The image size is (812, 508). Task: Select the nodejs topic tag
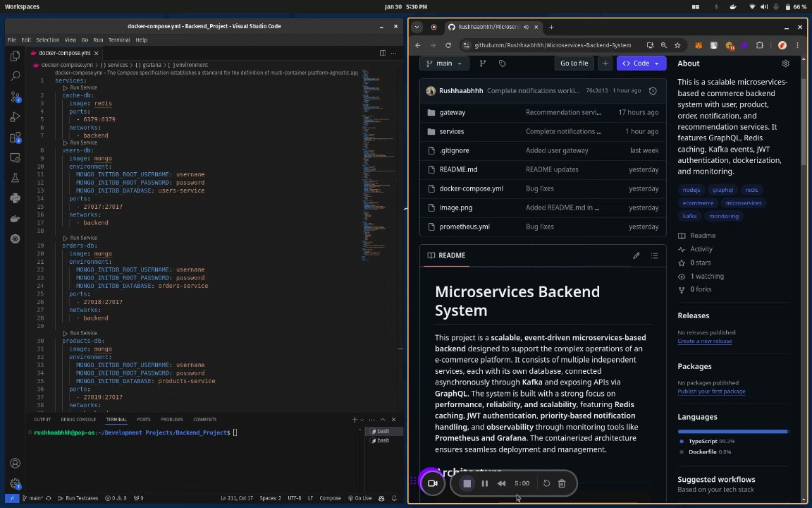(x=691, y=190)
